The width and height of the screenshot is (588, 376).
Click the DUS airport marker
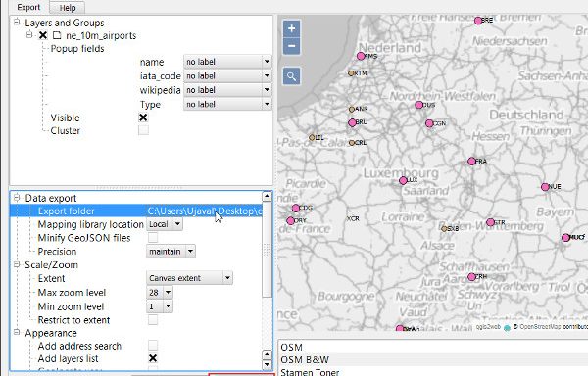pos(419,105)
